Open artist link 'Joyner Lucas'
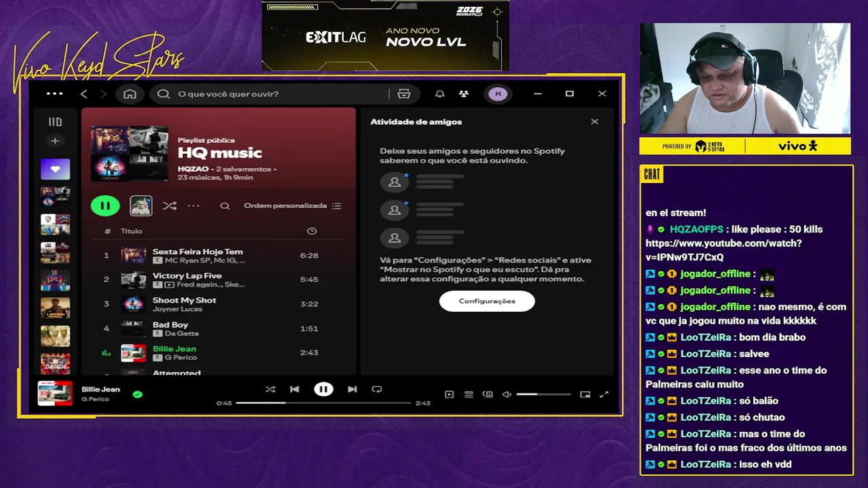Screen dimensions: 868x488 click(x=177, y=309)
